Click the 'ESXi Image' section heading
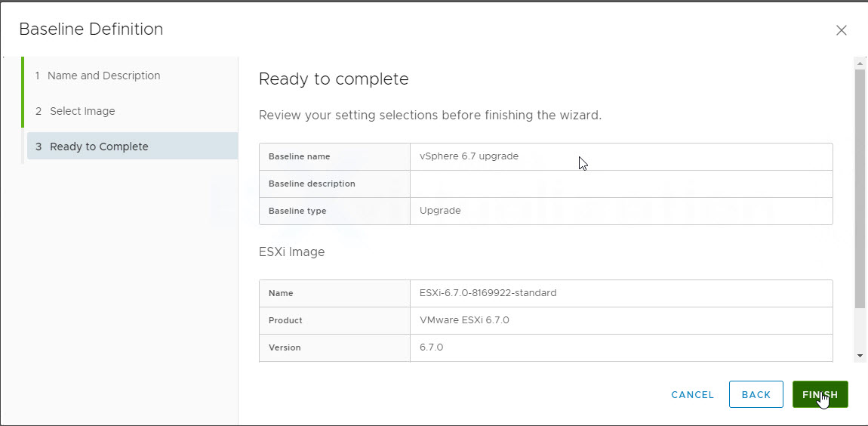868x426 pixels. click(x=292, y=252)
